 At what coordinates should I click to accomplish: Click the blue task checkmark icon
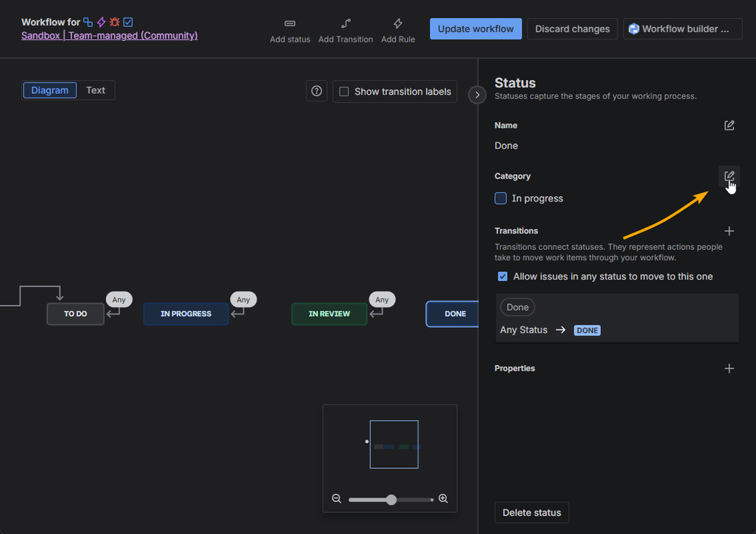(x=128, y=22)
